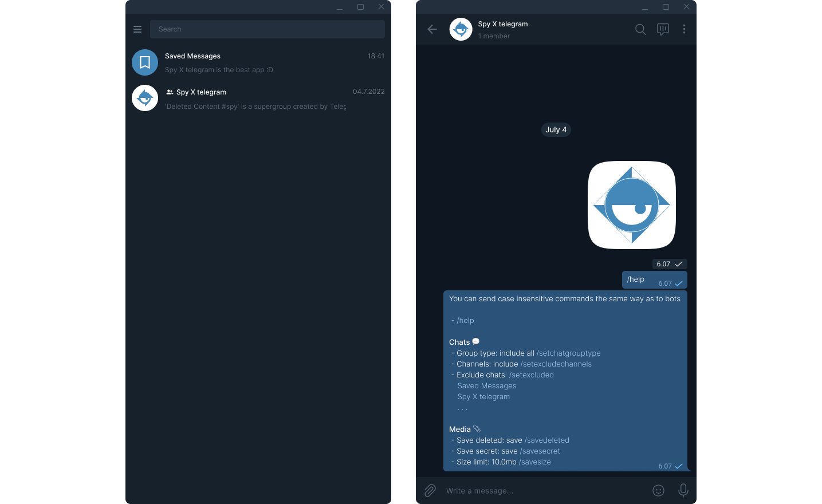The height and width of the screenshot is (504, 822).
Task: Go back using the arrow in chat header
Action: point(432,29)
